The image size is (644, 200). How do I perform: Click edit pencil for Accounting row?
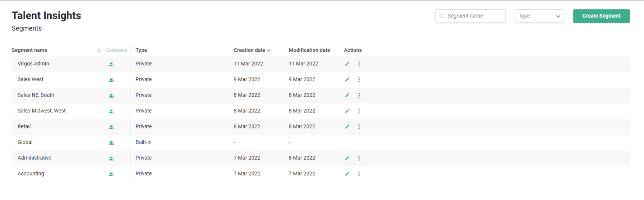tap(347, 174)
